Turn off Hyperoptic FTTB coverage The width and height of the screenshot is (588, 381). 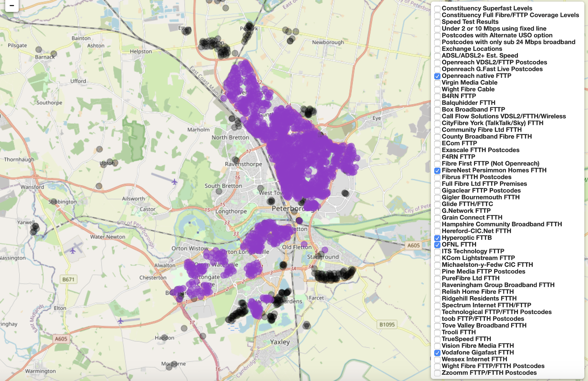437,238
